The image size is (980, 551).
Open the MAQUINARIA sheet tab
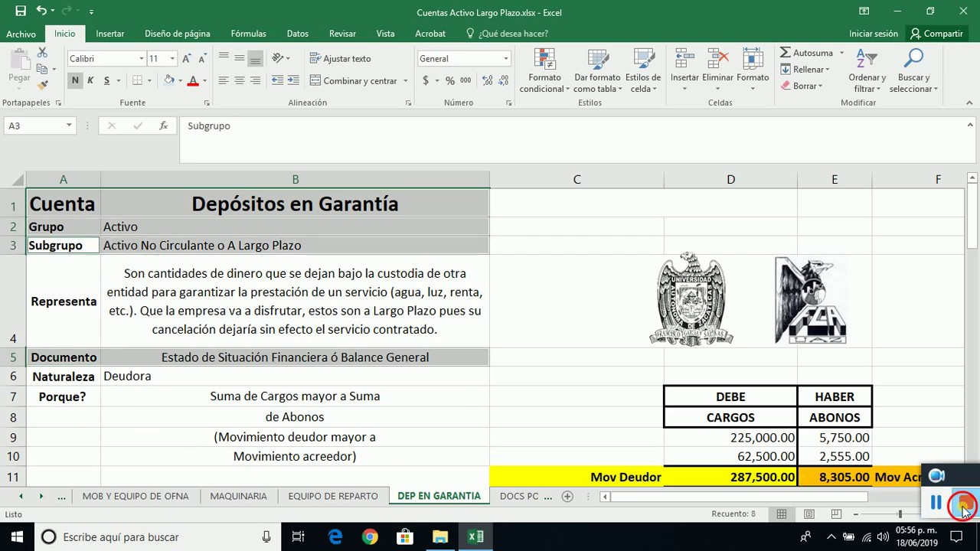pos(238,496)
